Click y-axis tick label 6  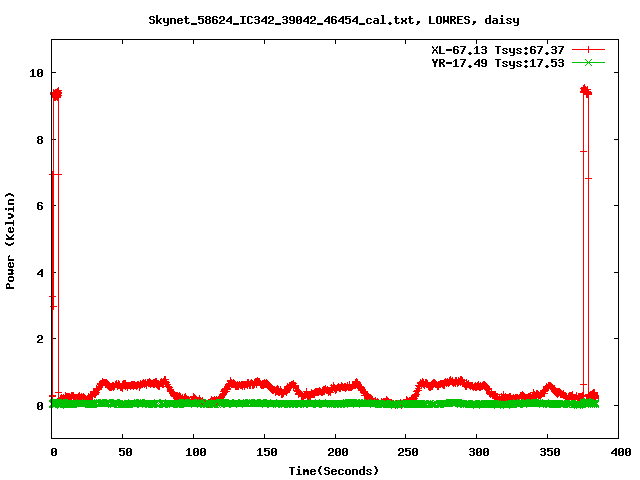pyautogui.click(x=40, y=206)
